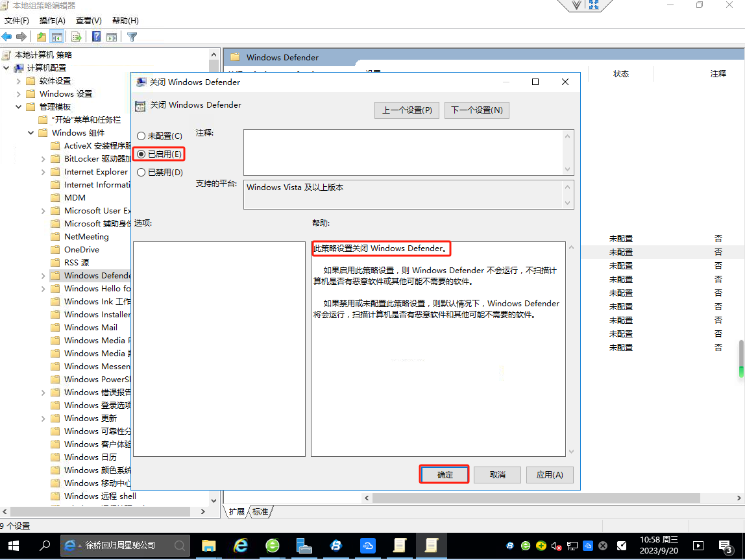Expand the Windows 更新 tree node
This screenshot has height=560, width=745.
click(x=43, y=419)
